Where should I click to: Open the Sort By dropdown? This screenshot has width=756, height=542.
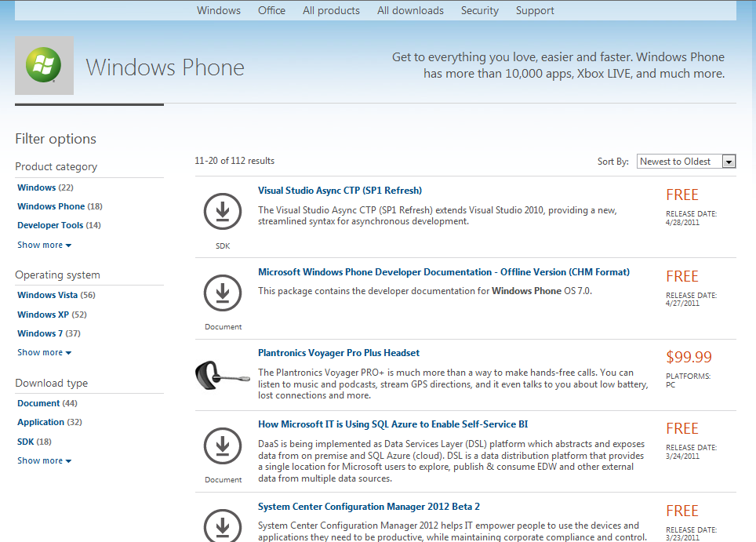click(685, 162)
